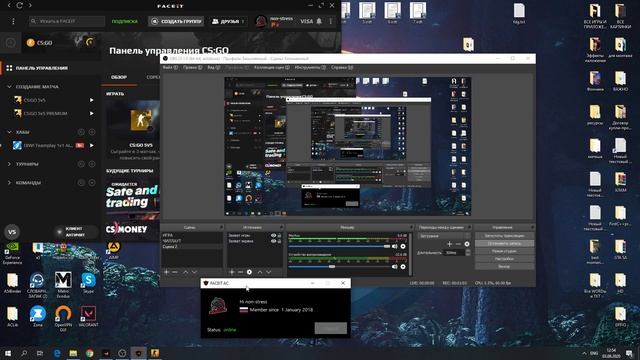Open the Инструменты menu in OBS

point(310,67)
